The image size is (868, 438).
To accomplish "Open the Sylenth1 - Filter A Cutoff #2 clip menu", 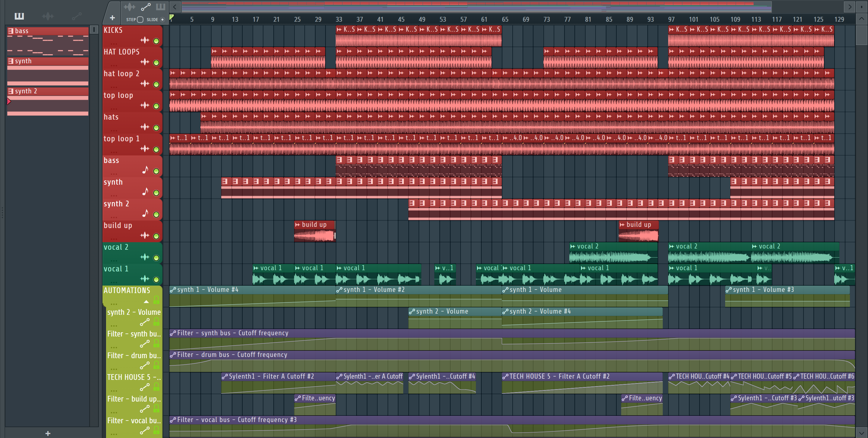I will 225,376.
